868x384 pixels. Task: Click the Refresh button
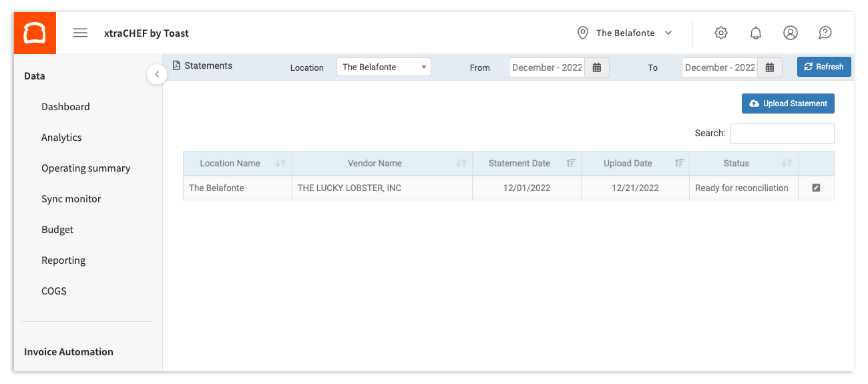pyautogui.click(x=823, y=67)
